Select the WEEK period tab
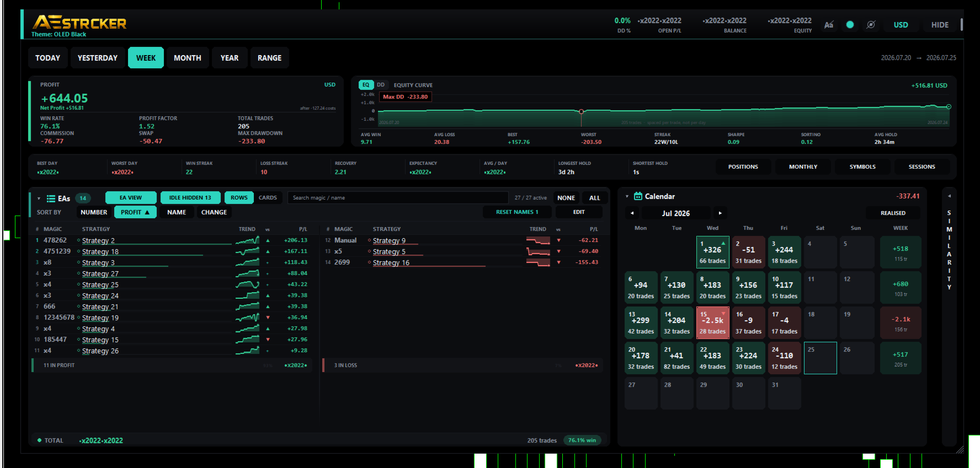 click(x=146, y=58)
